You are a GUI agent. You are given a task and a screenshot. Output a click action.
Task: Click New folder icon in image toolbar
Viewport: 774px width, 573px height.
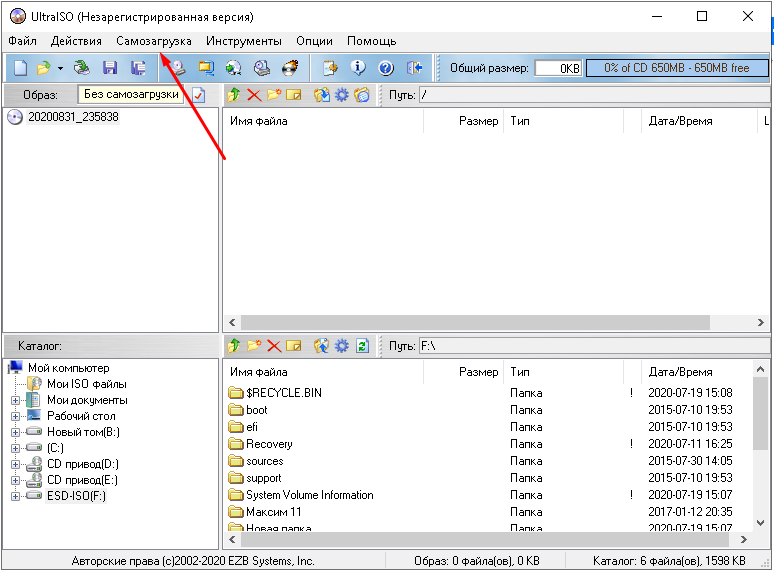(x=274, y=95)
